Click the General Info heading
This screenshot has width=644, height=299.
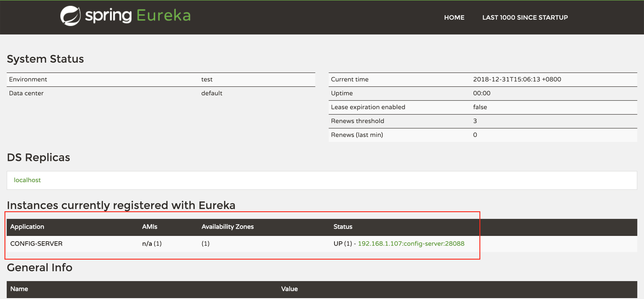(40, 267)
